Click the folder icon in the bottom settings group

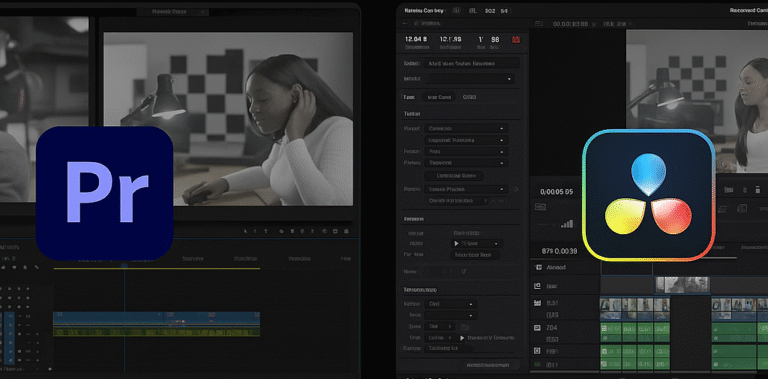[x=465, y=327]
